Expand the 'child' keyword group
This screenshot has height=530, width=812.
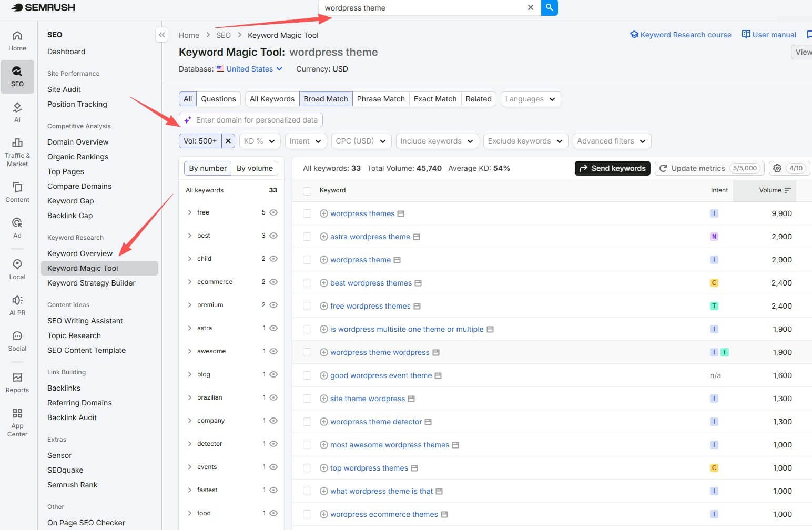(190, 259)
